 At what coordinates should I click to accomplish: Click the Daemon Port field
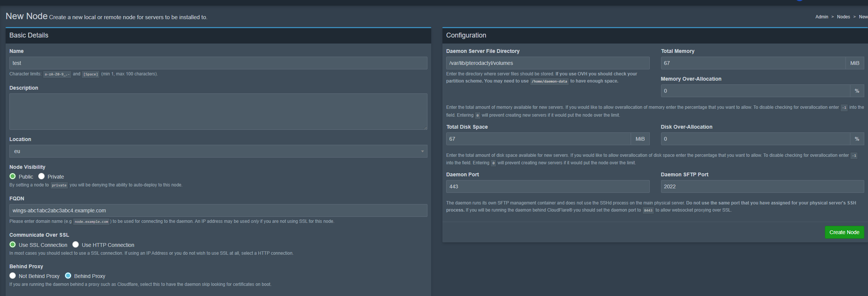[547, 186]
